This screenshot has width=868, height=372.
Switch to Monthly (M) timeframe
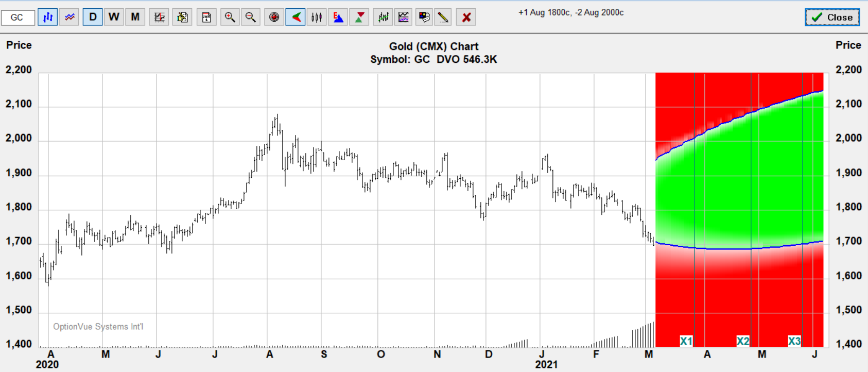coord(135,17)
